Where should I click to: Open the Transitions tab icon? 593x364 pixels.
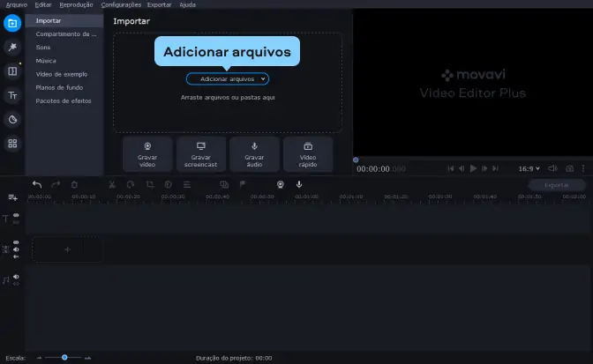click(x=12, y=71)
